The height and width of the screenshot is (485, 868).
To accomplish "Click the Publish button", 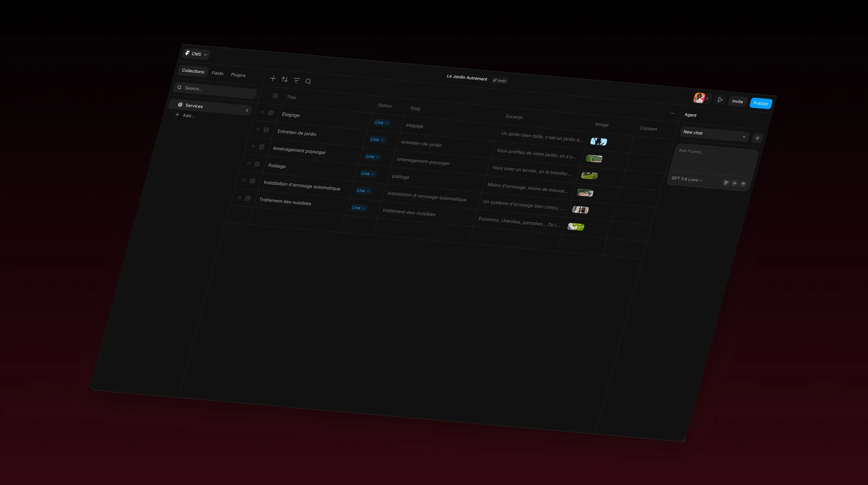I will (761, 103).
